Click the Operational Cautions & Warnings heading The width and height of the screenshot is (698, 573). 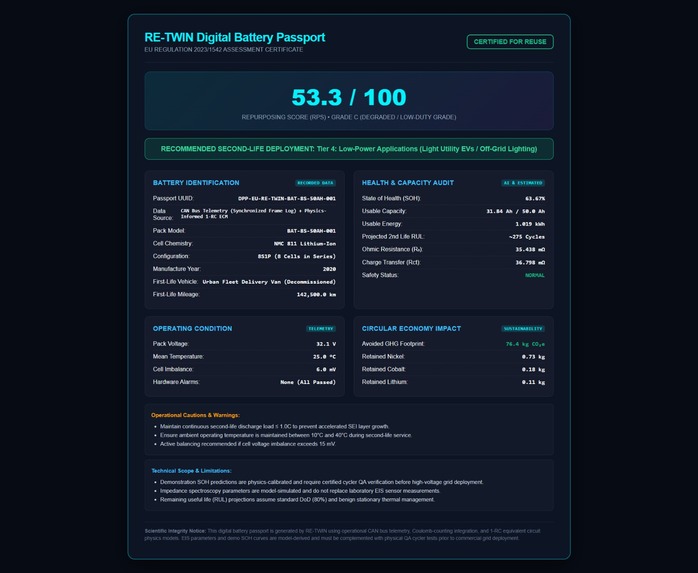[195, 415]
